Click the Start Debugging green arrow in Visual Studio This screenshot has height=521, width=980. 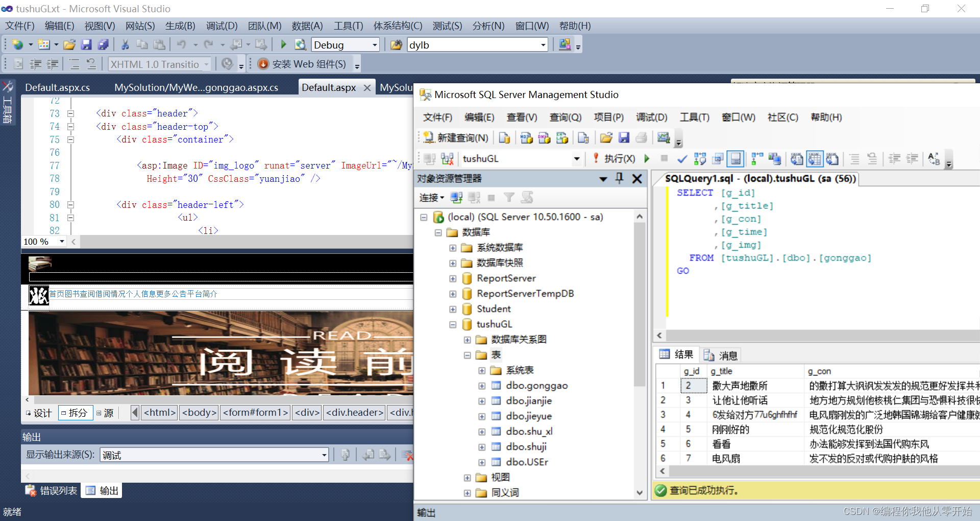pyautogui.click(x=283, y=45)
